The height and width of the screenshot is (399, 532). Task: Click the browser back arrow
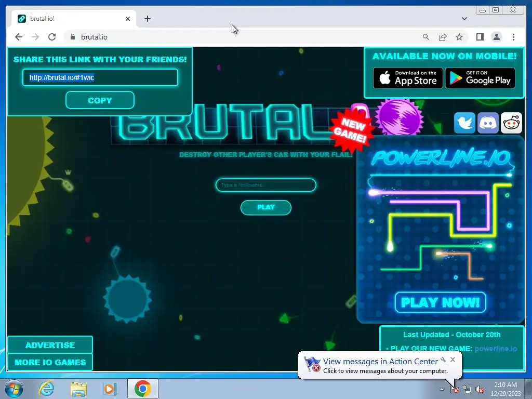point(19,37)
